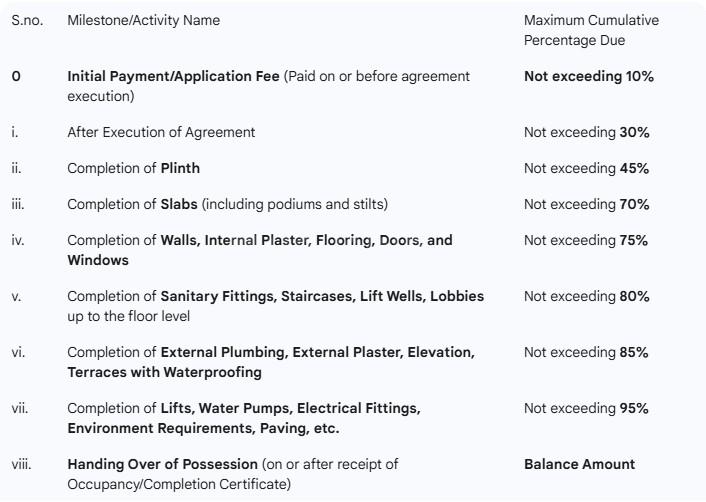Click the Balance Amount cell
The image size is (706, 502).
579,464
